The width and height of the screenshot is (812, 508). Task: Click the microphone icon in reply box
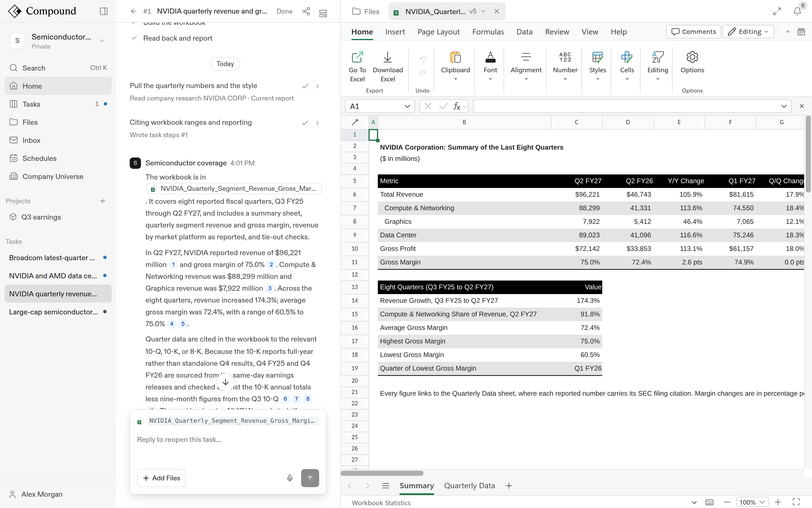[290, 478]
